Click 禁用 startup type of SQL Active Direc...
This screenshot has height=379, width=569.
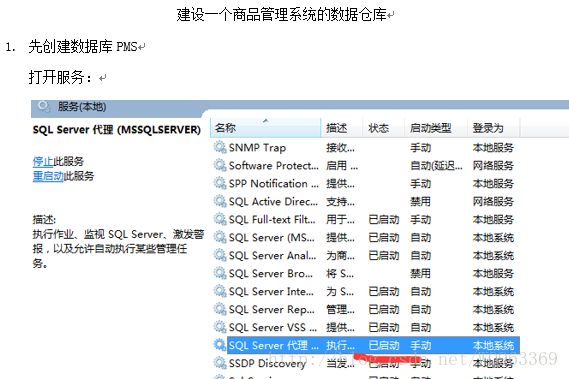[x=420, y=201]
